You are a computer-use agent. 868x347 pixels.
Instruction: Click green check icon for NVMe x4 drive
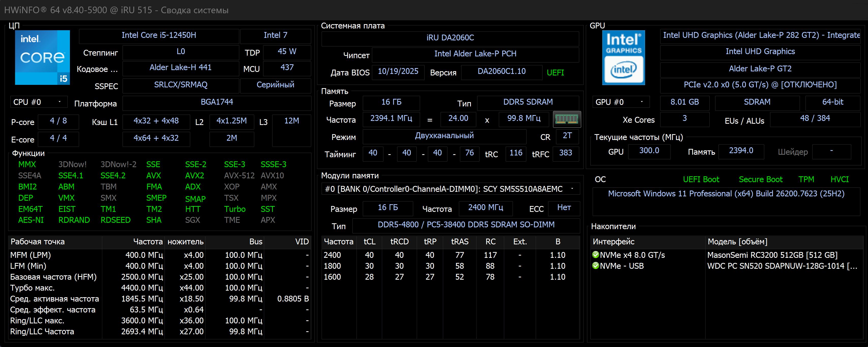point(595,255)
